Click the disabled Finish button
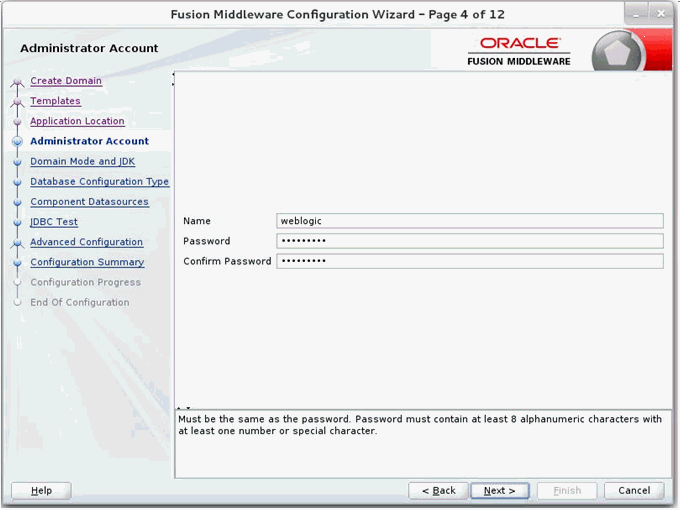Screen dimensions: 680x510 pyautogui.click(x=567, y=490)
